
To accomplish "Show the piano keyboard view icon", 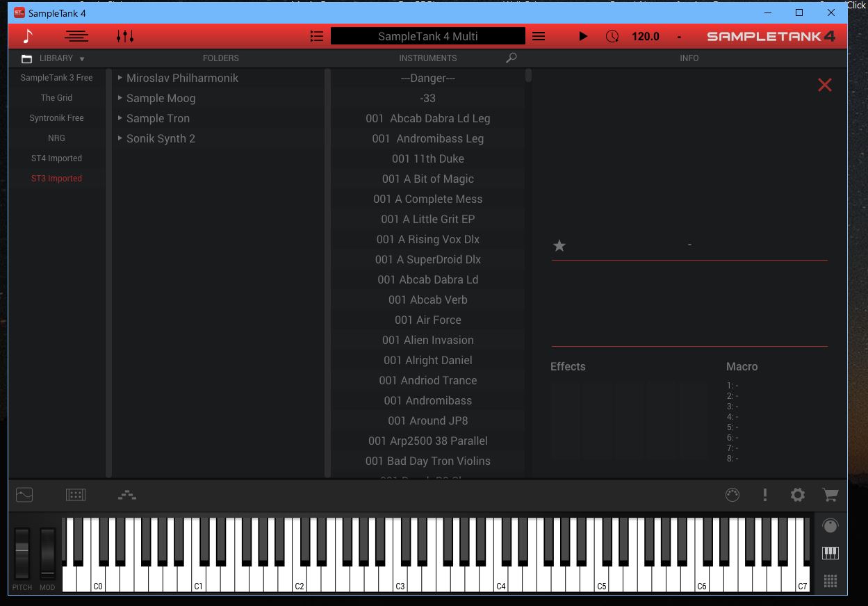I will click(x=830, y=553).
